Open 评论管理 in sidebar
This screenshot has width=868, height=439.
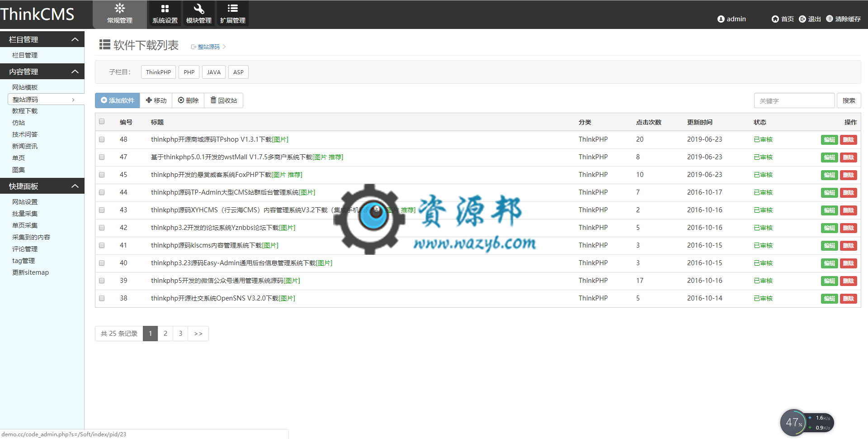(x=25, y=249)
